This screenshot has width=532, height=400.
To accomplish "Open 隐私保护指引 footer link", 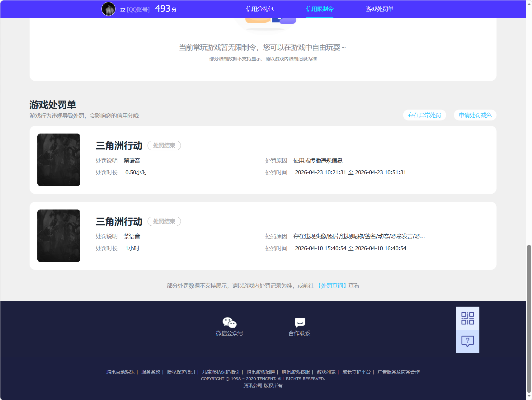I will [x=181, y=372].
